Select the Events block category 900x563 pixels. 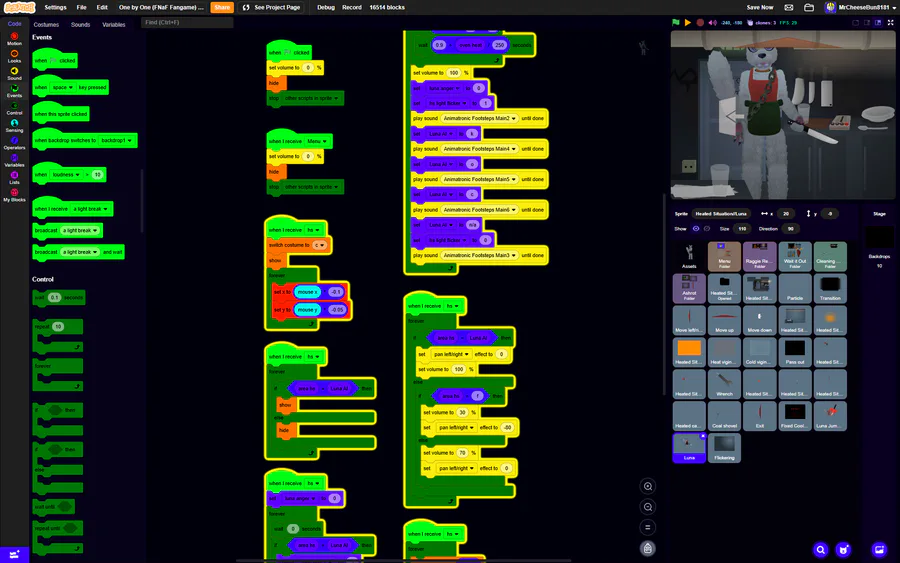coord(14,91)
